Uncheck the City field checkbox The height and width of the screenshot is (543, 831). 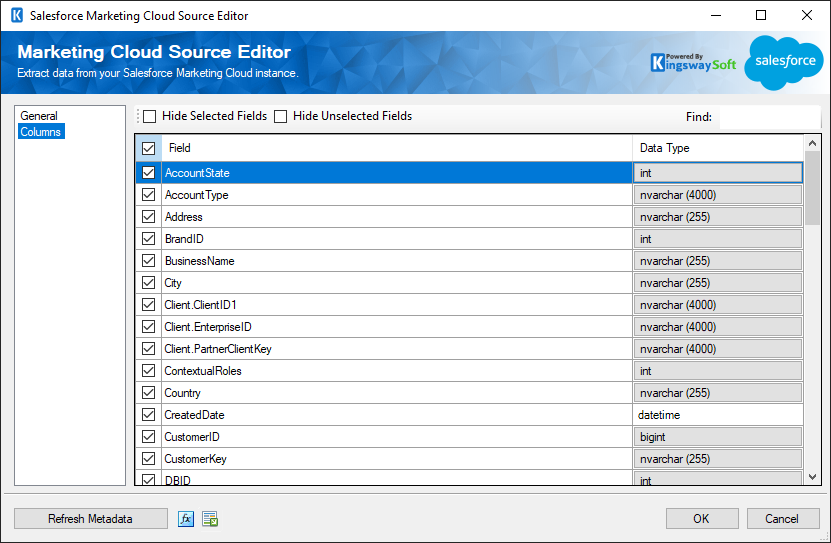click(148, 283)
